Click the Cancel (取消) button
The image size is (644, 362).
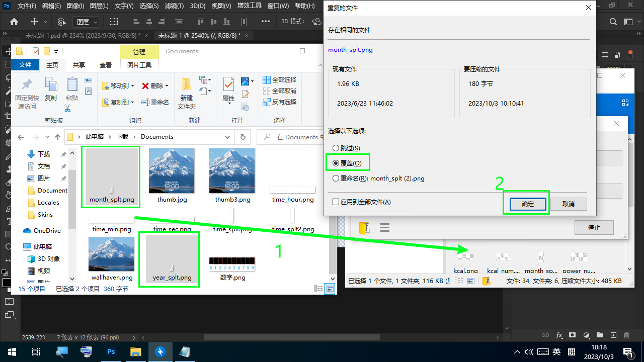click(569, 204)
